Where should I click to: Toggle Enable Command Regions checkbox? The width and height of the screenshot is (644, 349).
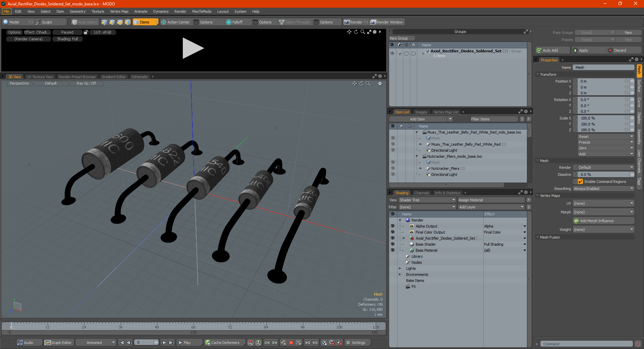tap(580, 182)
